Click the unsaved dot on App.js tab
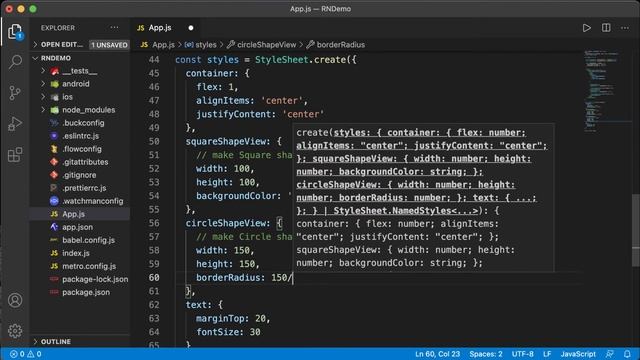This screenshot has height=360, width=640. coord(191,28)
